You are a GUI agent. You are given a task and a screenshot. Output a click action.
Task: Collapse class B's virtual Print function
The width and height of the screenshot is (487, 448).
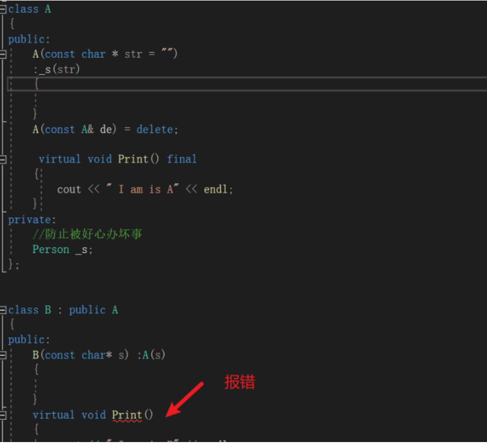[3, 415]
